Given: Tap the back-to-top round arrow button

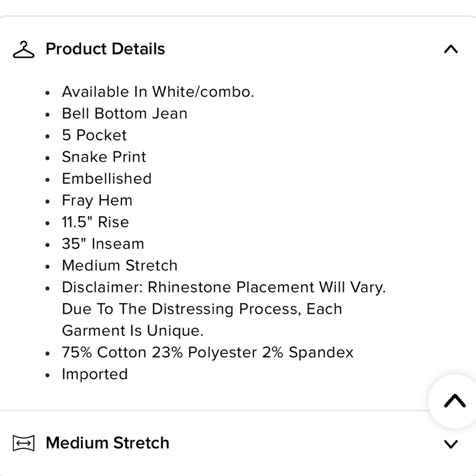Looking at the screenshot, I should point(455,401).
